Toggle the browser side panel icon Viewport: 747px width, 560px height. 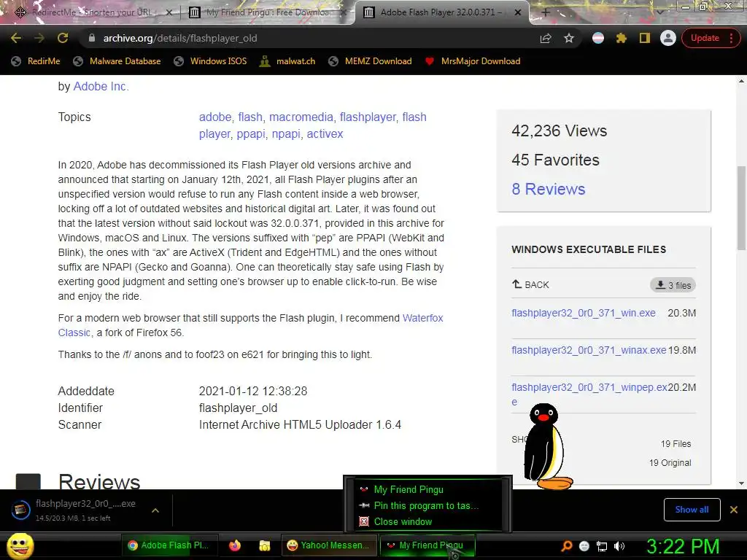tap(645, 38)
